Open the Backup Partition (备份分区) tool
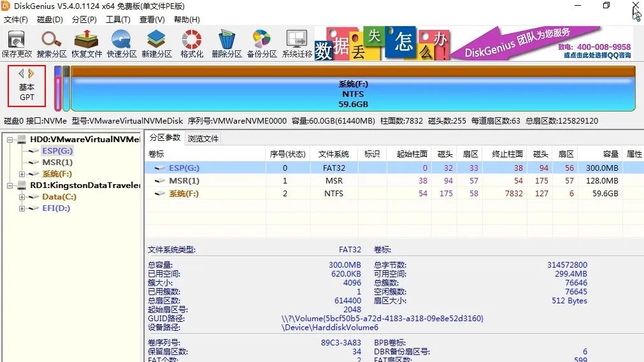This screenshot has width=644, height=362. [x=262, y=44]
